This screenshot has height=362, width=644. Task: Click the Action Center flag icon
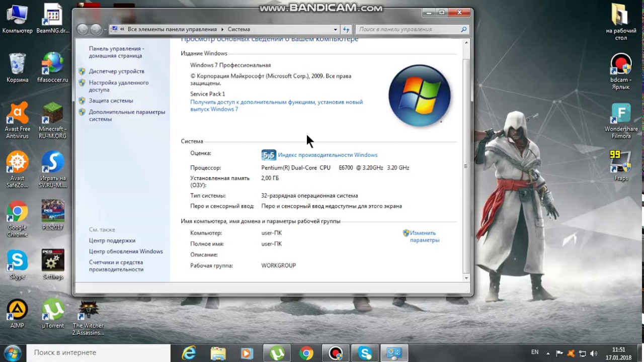559,353
